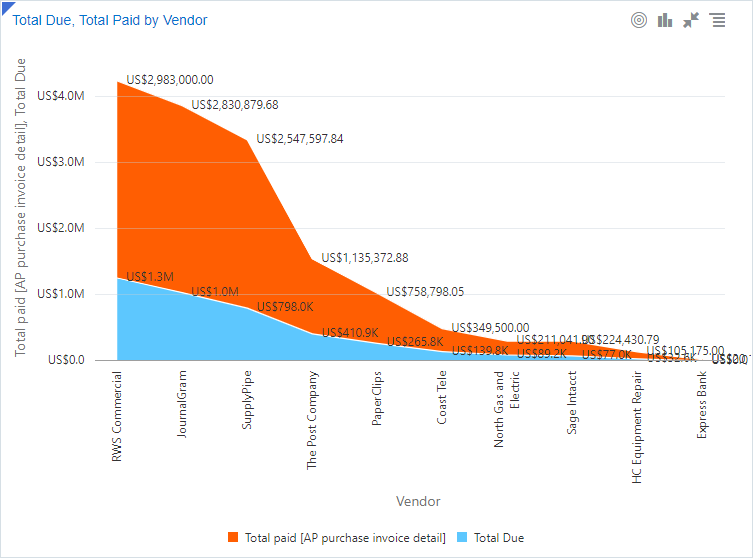Open the bar chart type icon
753x558 pixels.
(665, 20)
